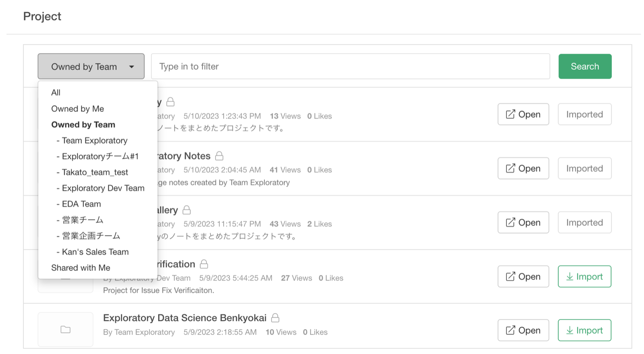
Task: Open the Exploratory Data Science Benkyokai project
Action: (523, 330)
